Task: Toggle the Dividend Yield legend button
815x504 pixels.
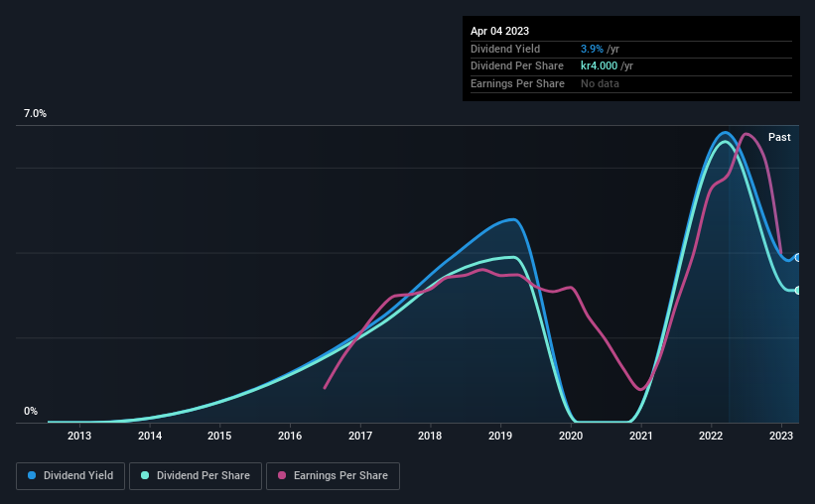Action: pos(70,476)
